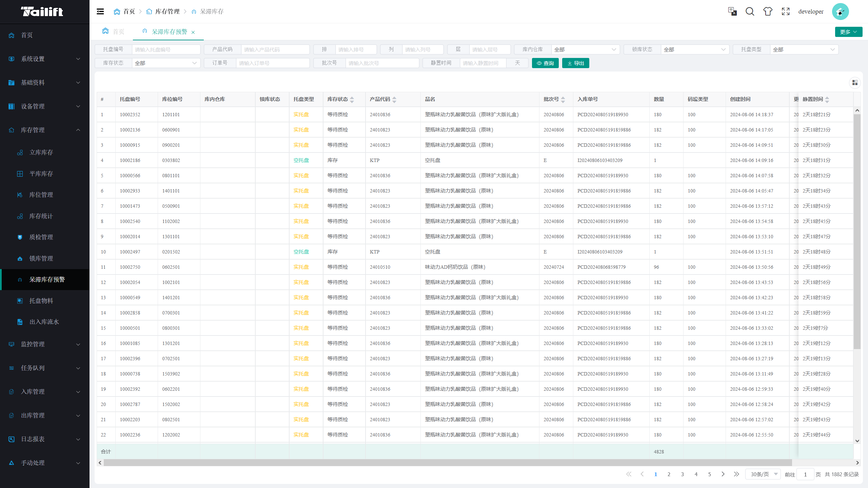
Task: Open table column settings grid icon
Action: pos(855,83)
